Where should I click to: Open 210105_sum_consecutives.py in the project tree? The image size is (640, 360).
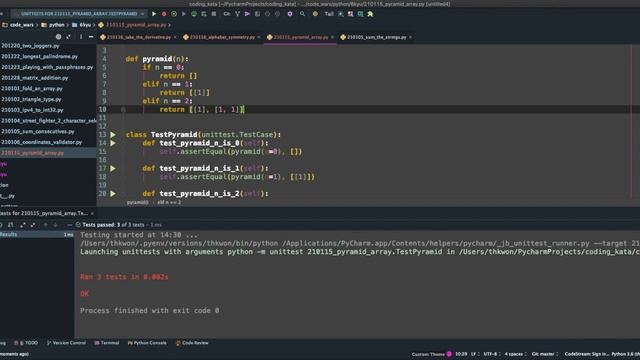[38, 131]
